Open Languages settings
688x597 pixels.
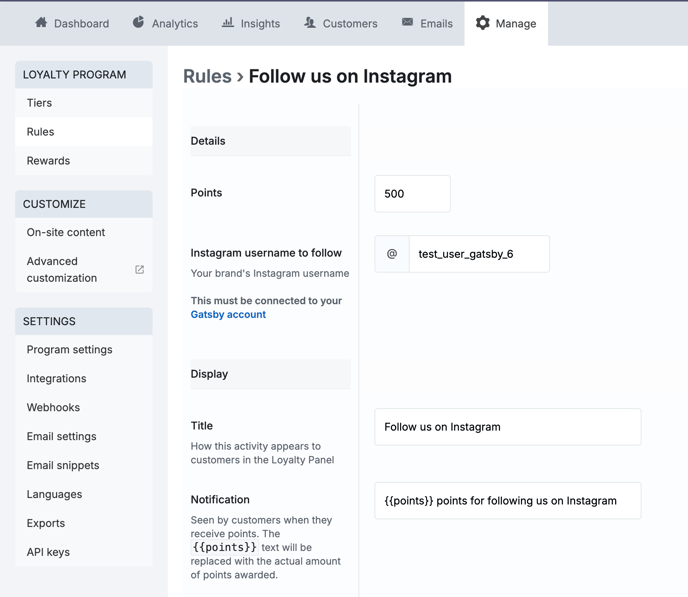84,494
